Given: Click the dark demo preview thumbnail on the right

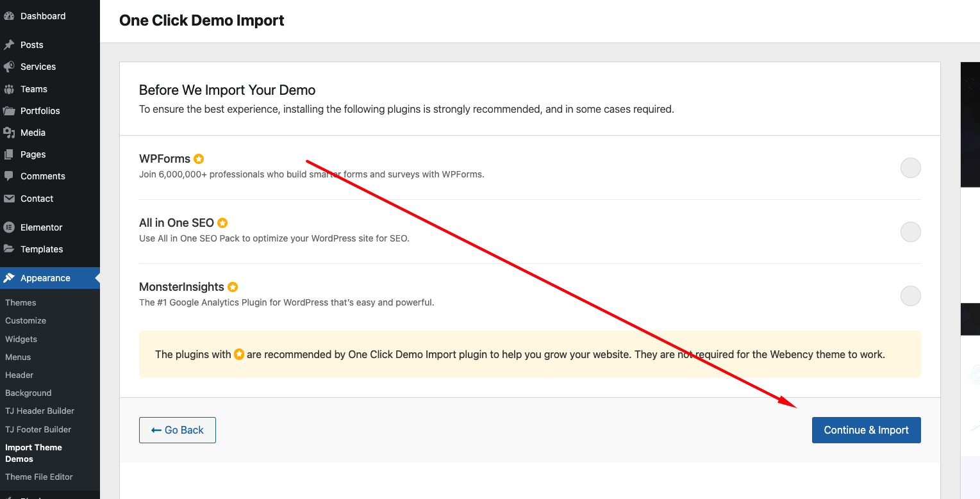Looking at the screenshot, I should [x=970, y=124].
